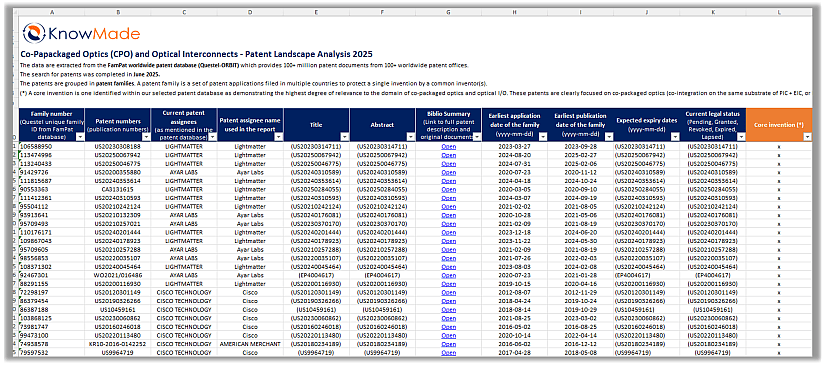This screenshot has height=365, width=825.
Task: Select the orange Core invention header cell
Action: [779, 125]
